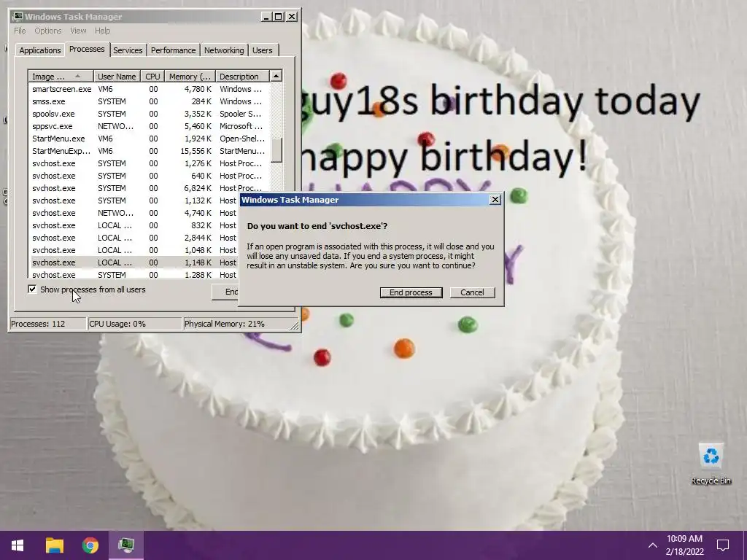Select svchost.exe using 2,844 K memory
This screenshot has width=747, height=560.
pyautogui.click(x=134, y=238)
